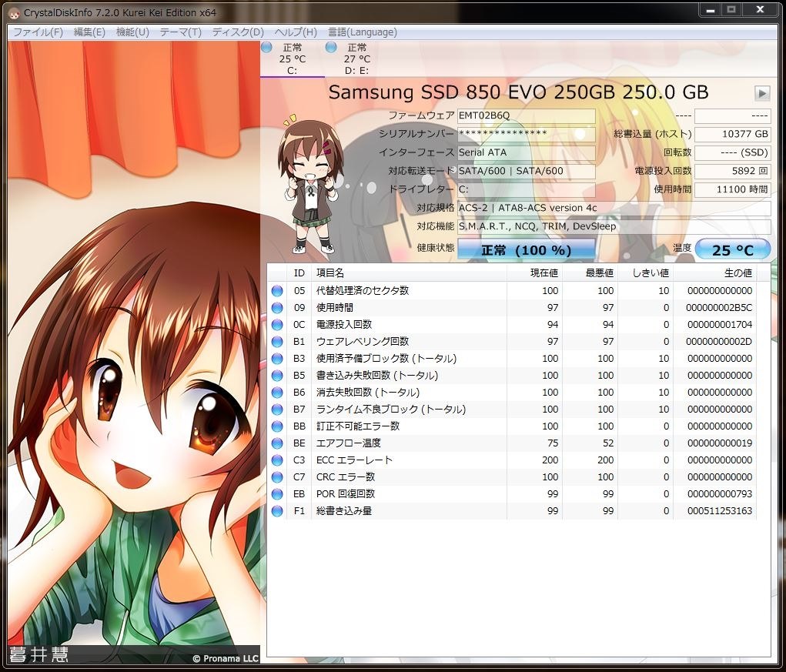Click the 項目名 column header
This screenshot has width=786, height=672.
pyautogui.click(x=409, y=273)
